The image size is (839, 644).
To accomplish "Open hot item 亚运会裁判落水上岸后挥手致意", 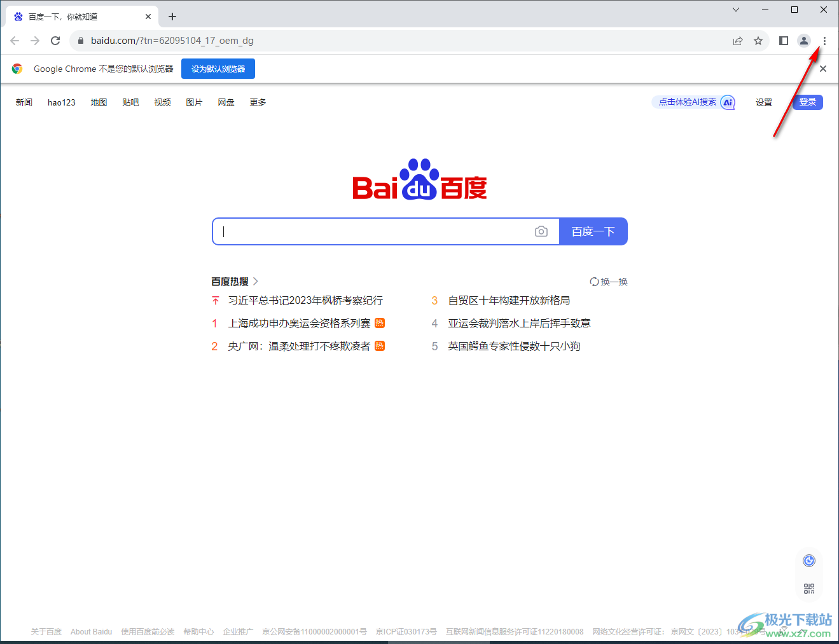I will pos(519,324).
